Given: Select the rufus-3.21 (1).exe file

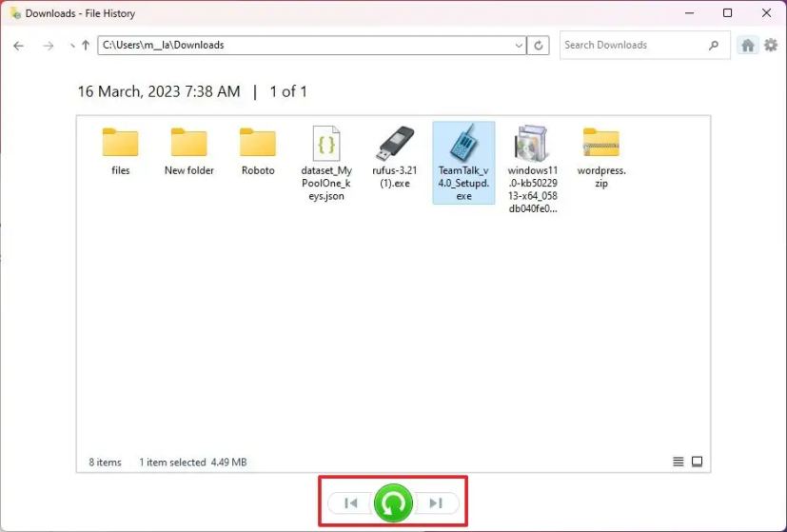Looking at the screenshot, I should (395, 157).
